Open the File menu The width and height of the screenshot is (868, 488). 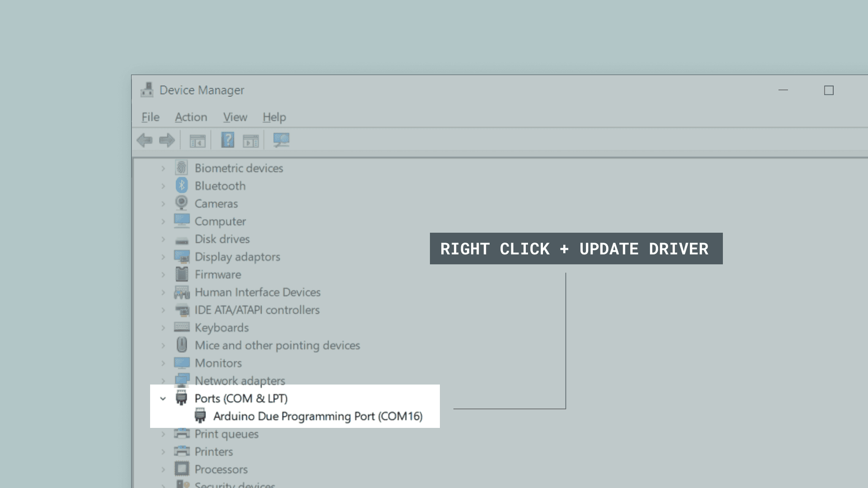point(150,117)
